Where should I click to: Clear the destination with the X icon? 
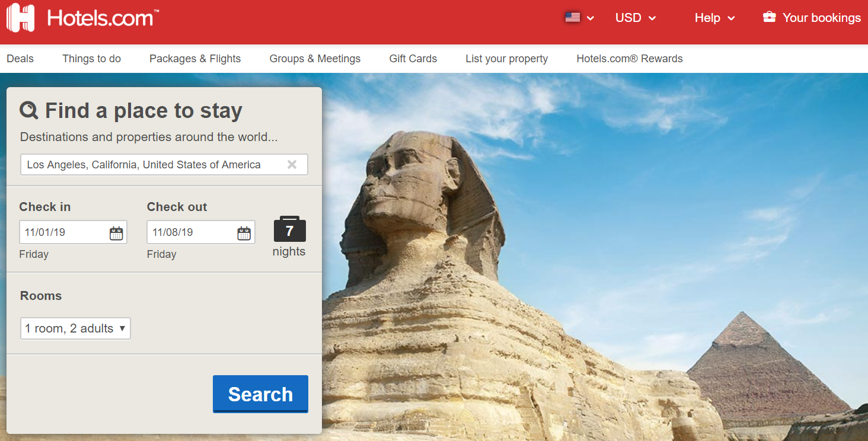292,165
